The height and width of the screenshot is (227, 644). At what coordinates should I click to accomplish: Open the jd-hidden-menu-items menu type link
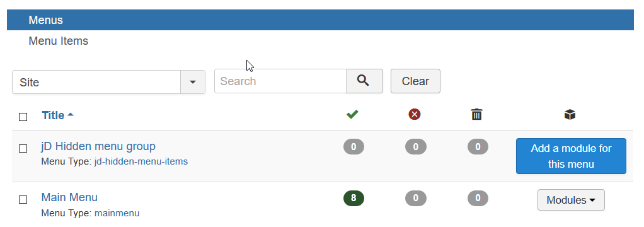coord(141,161)
